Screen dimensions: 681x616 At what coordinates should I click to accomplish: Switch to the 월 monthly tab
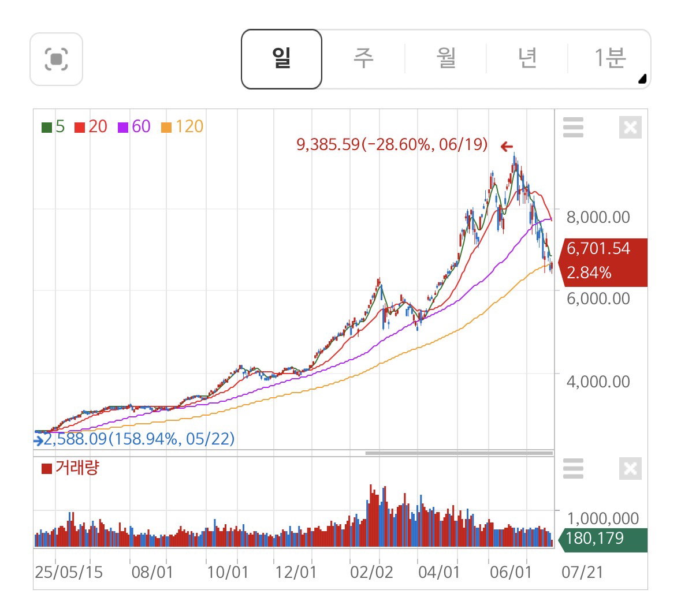(445, 59)
